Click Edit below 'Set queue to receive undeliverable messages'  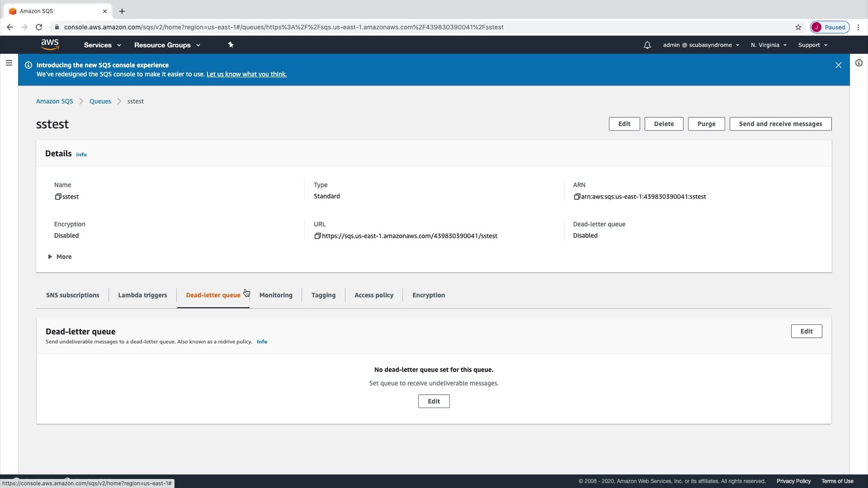point(434,401)
